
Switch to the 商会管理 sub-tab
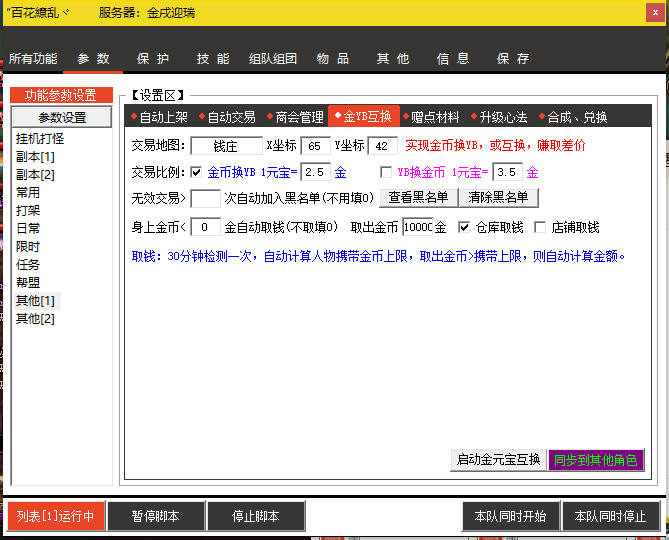295,116
